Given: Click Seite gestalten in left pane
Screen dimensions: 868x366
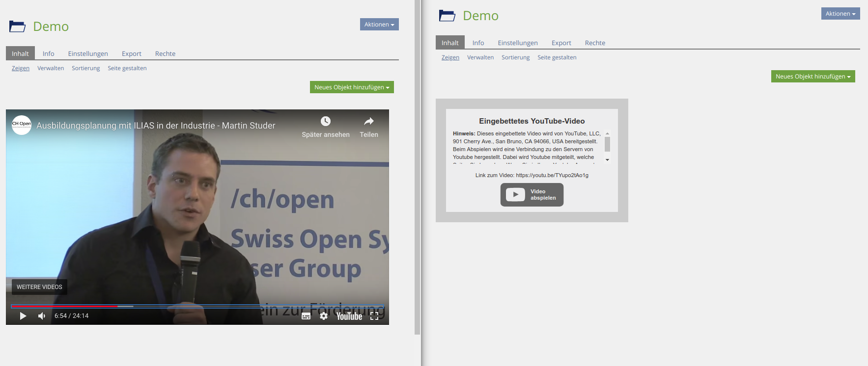Looking at the screenshot, I should [127, 68].
